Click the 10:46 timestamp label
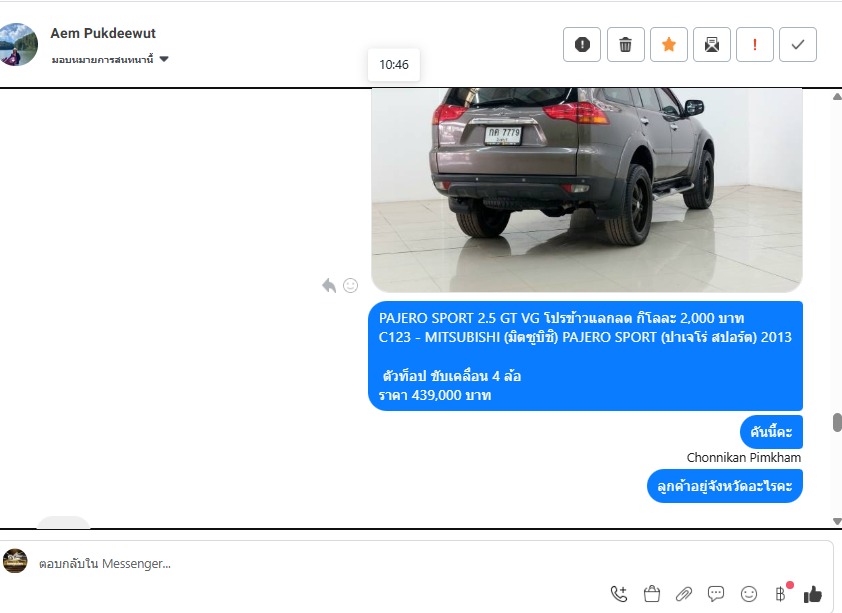 [x=394, y=65]
